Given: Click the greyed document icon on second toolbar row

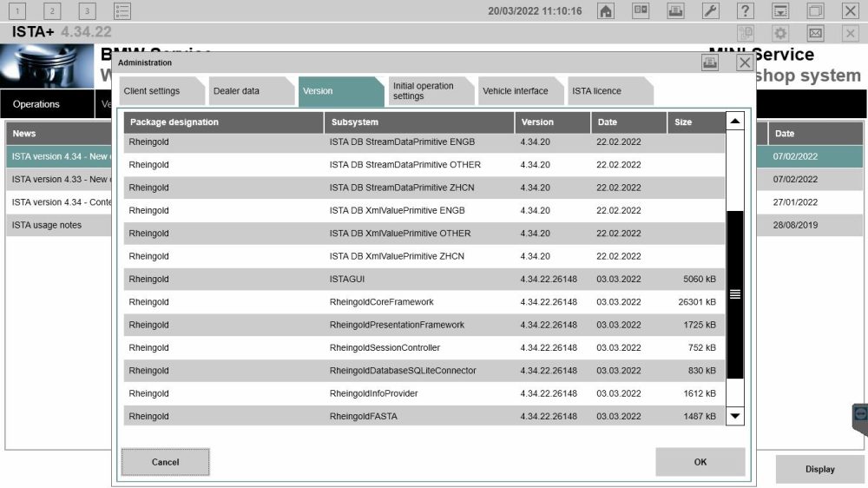Looking at the screenshot, I should click(746, 33).
